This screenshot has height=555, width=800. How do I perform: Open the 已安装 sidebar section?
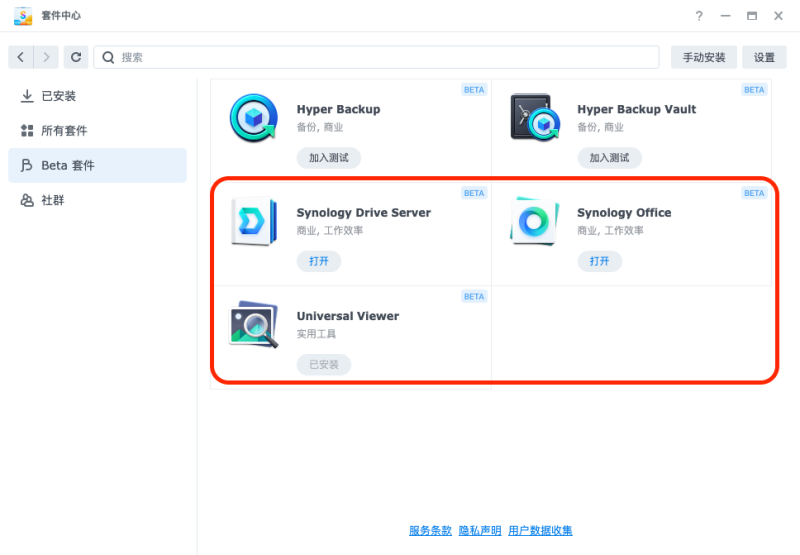[x=97, y=96]
